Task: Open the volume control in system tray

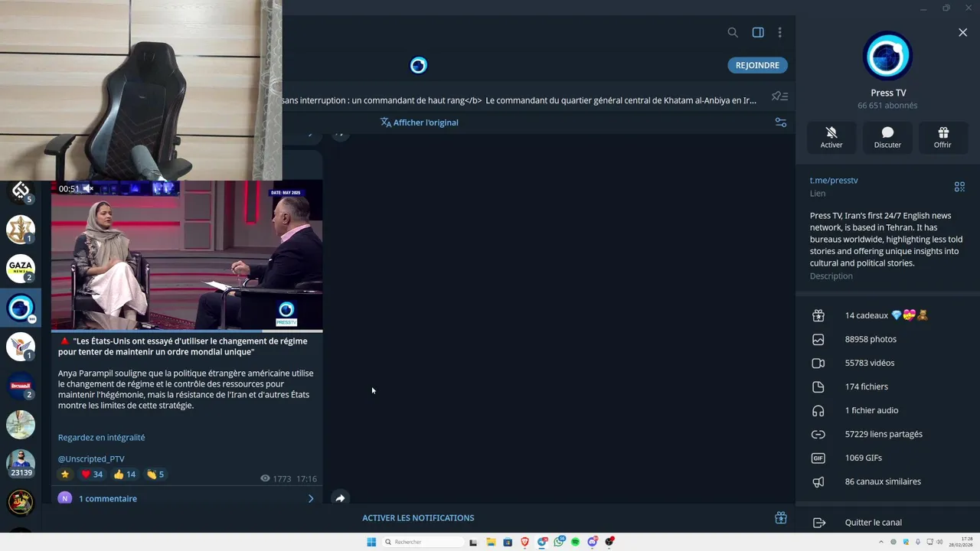Action: [x=940, y=542]
